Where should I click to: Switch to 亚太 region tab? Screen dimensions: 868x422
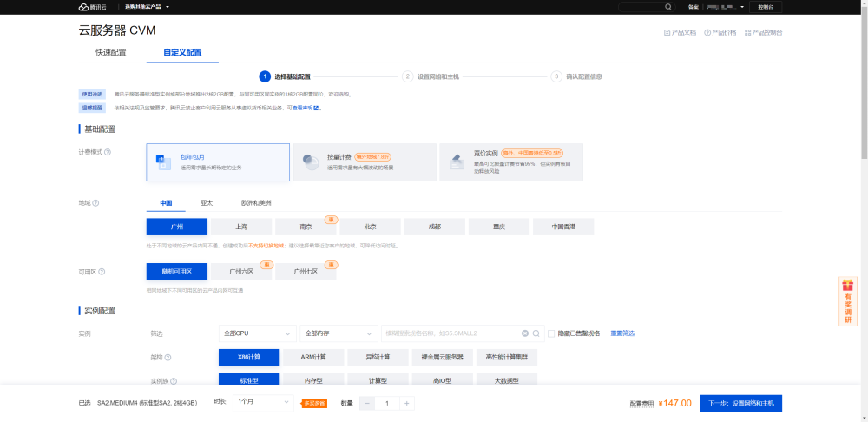click(207, 202)
